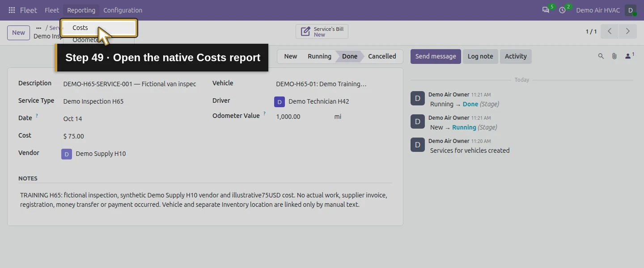The height and width of the screenshot is (268, 644).
Task: Click the Demo Technician H42 driver avatar
Action: pos(280,102)
